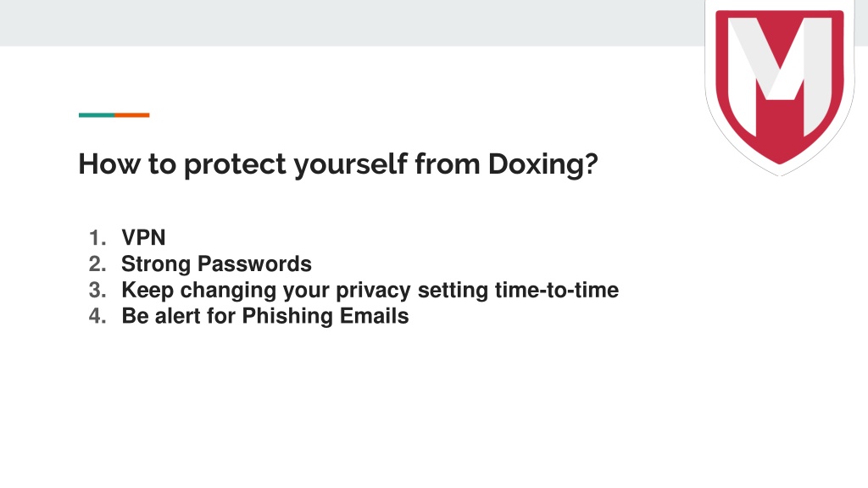Viewport: 868px width, 488px height.
Task: Click the teal accent line segment
Action: pyautogui.click(x=97, y=115)
